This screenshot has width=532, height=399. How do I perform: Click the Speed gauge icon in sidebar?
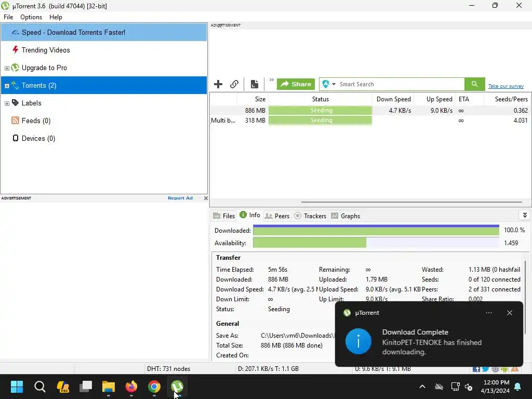click(x=15, y=32)
